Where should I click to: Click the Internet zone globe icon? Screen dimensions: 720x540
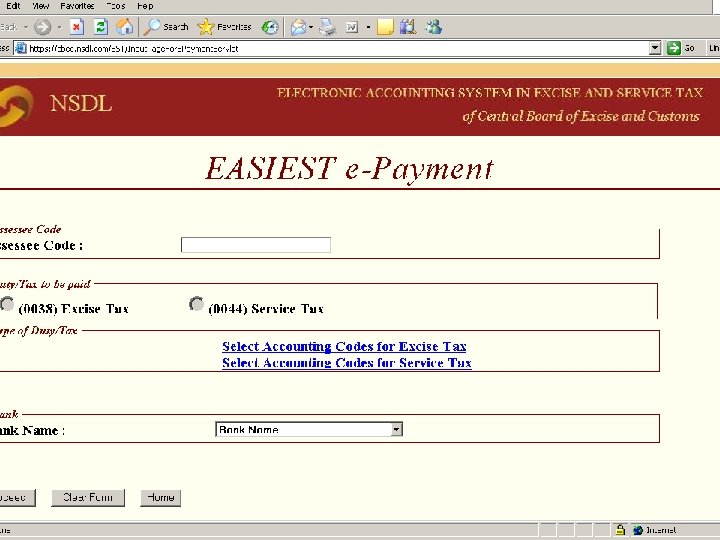tap(638, 530)
